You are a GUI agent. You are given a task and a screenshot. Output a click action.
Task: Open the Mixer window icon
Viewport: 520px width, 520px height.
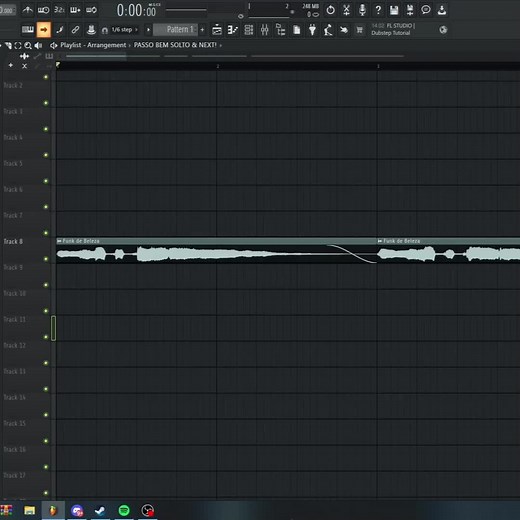265,30
